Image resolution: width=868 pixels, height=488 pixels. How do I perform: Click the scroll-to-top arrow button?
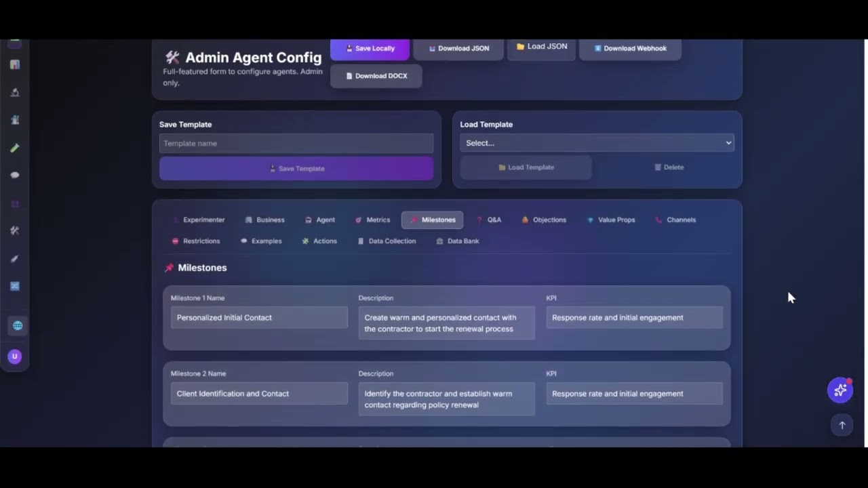(842, 425)
